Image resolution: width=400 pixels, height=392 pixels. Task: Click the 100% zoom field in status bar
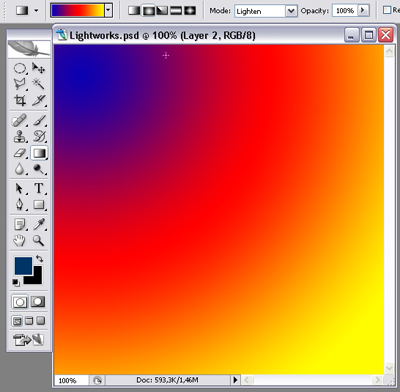point(71,380)
